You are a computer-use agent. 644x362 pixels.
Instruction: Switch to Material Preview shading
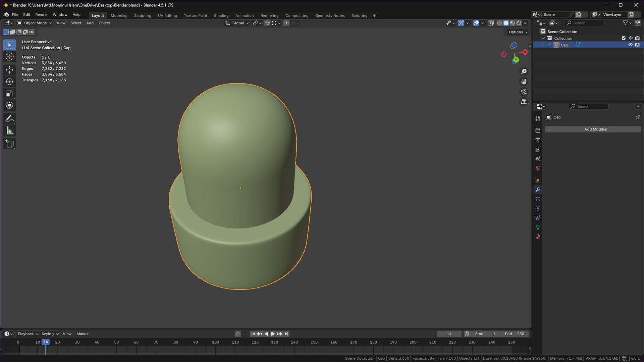pos(513,23)
